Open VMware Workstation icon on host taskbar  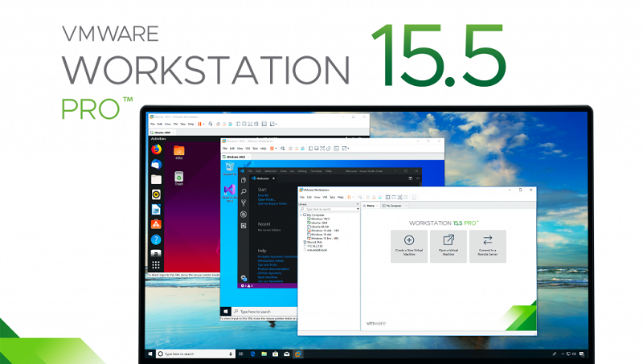click(298, 354)
